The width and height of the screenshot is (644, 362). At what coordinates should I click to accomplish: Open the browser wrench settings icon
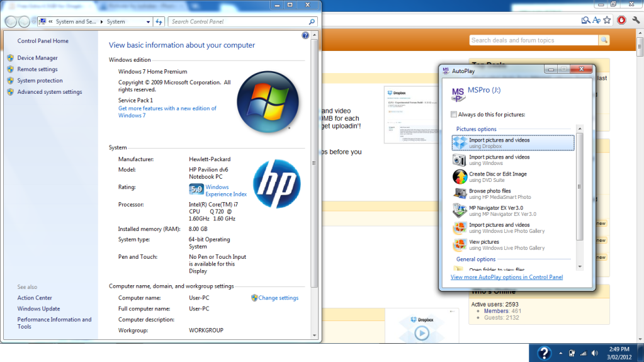(635, 20)
